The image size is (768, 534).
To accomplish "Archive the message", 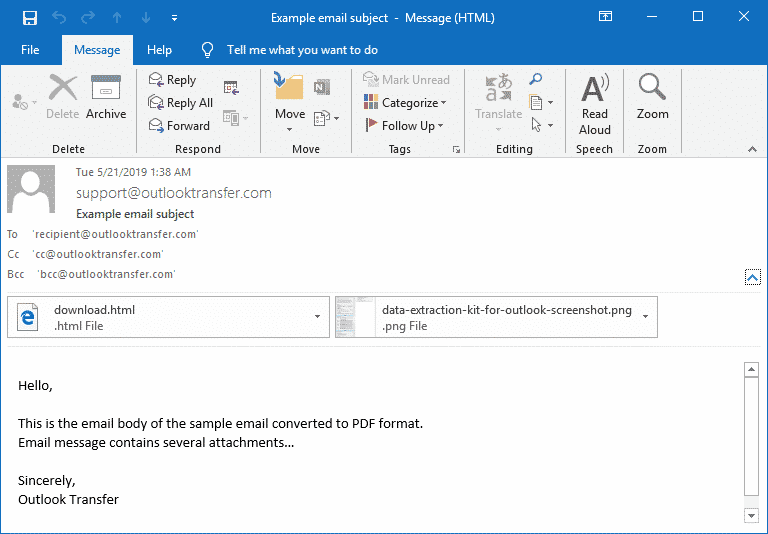I will pyautogui.click(x=106, y=97).
